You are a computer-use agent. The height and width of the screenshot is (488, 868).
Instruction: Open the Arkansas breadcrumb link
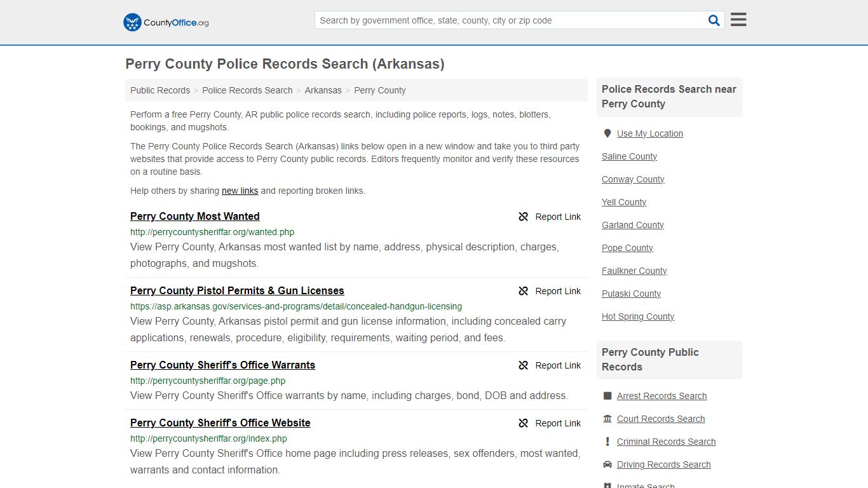[323, 90]
